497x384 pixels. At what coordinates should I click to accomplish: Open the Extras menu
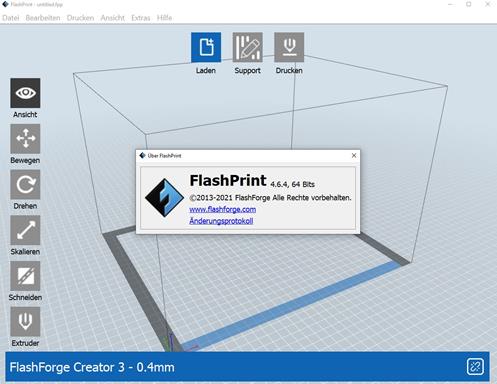[141, 18]
